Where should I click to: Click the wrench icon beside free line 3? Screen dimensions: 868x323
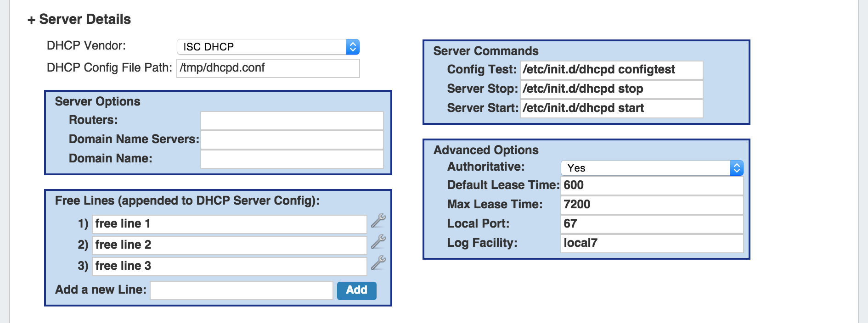click(x=378, y=263)
